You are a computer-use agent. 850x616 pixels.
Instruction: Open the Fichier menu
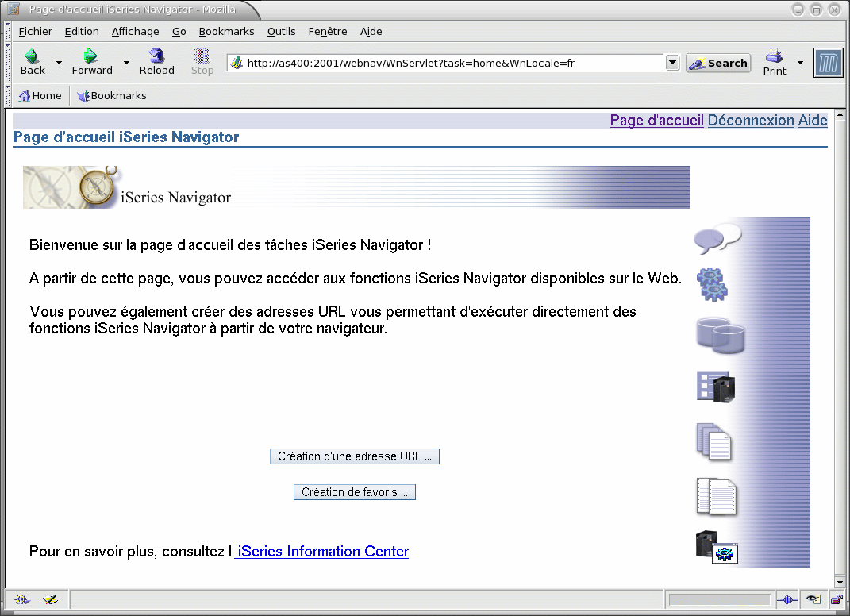point(35,32)
